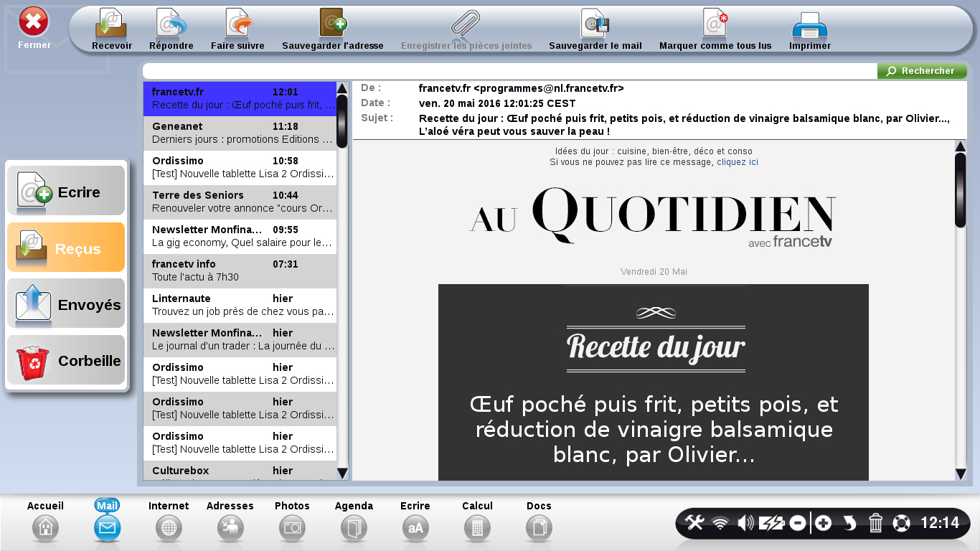This screenshot has width=980, height=551.
Task: Click the mail list scroll up arrow
Action: point(342,88)
